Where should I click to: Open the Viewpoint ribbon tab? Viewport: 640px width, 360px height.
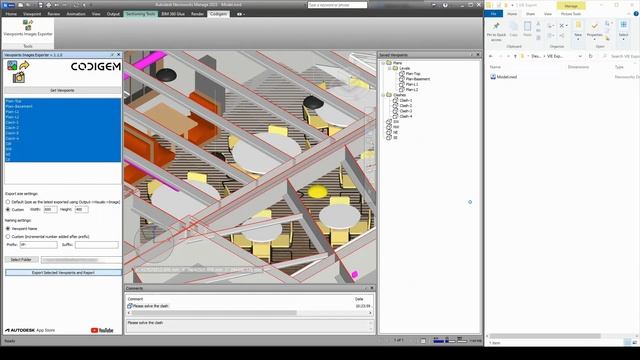(32, 14)
